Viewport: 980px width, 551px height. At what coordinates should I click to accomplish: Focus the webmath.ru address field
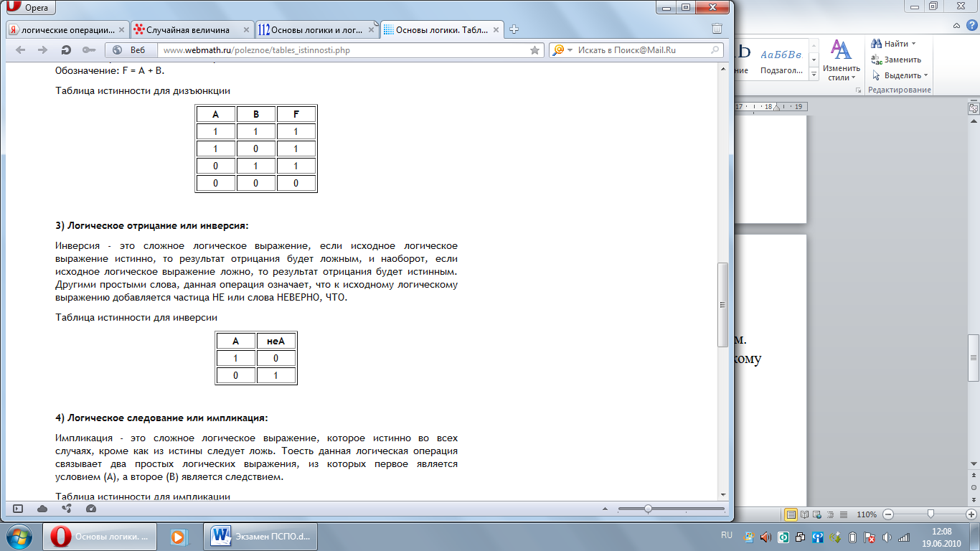(x=341, y=50)
